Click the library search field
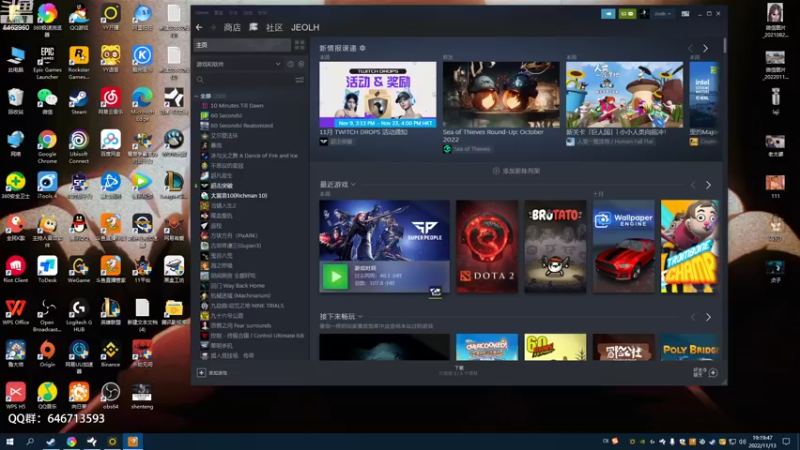Image resolution: width=800 pixels, height=450 pixels. click(x=243, y=80)
